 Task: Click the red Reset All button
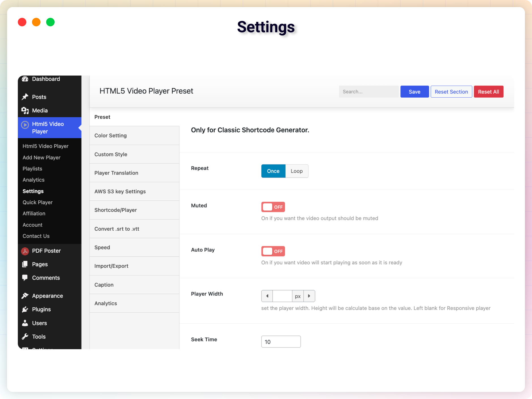click(x=489, y=92)
